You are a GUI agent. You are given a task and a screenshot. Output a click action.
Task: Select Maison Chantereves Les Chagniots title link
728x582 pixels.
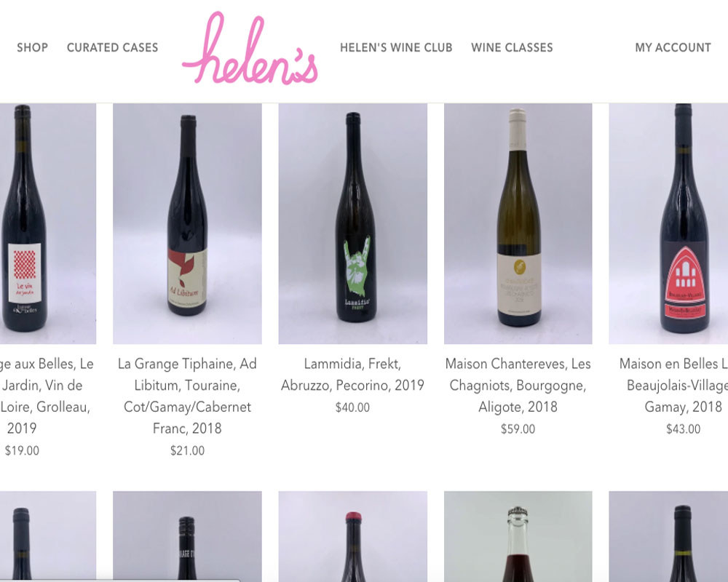[518, 386]
